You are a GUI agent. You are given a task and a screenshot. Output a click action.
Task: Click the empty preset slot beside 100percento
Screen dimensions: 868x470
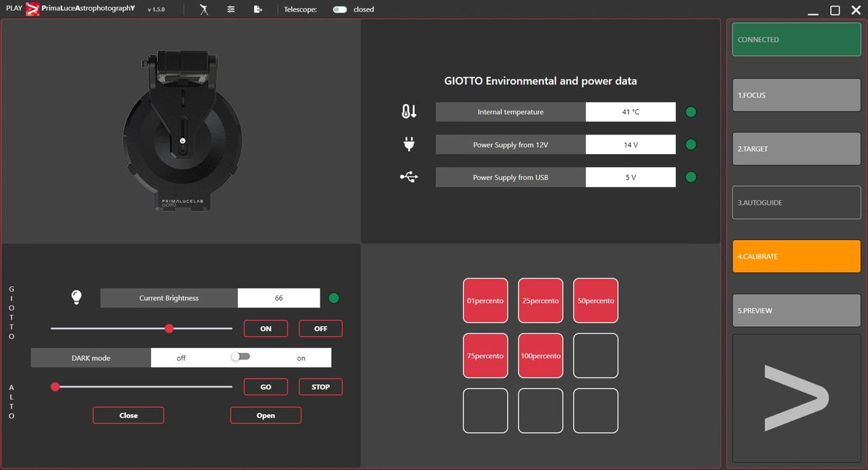pyautogui.click(x=596, y=356)
